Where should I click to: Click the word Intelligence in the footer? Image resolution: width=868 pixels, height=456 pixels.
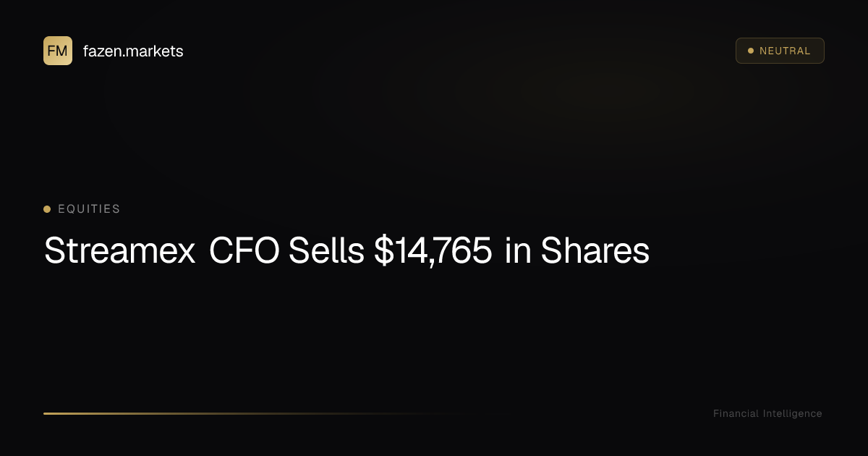[x=792, y=413]
